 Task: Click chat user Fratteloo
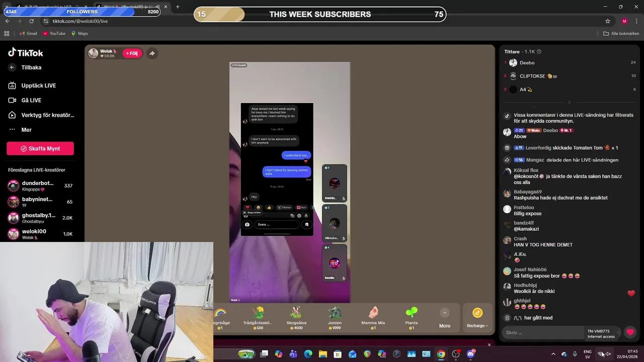(x=524, y=208)
